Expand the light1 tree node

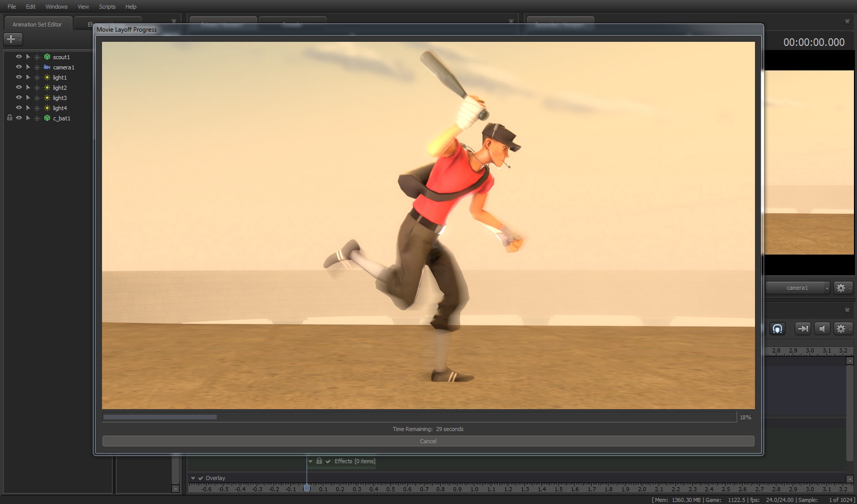click(37, 78)
